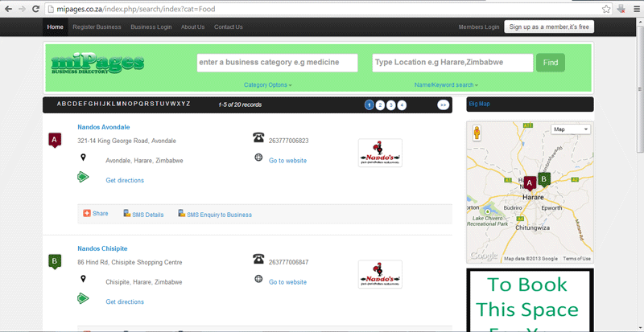The image size is (644, 332).
Task: Click marker A badge for Nandos Avondale
Action: (55, 140)
